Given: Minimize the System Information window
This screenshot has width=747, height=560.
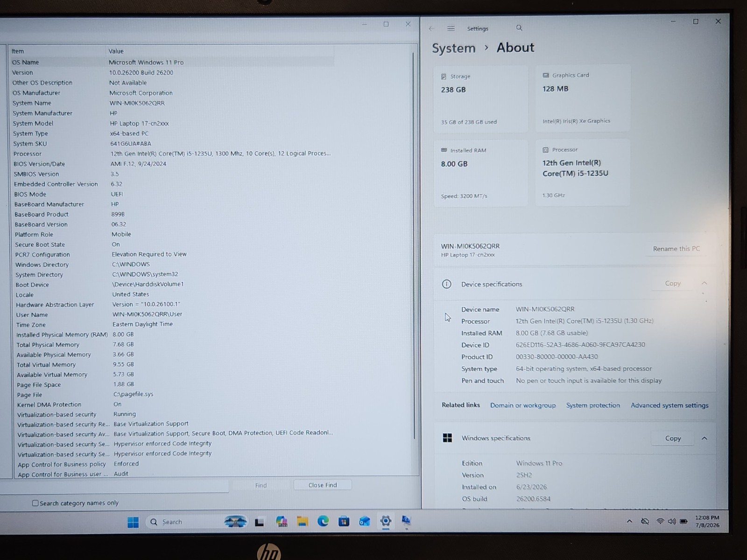Looking at the screenshot, I should (x=364, y=24).
